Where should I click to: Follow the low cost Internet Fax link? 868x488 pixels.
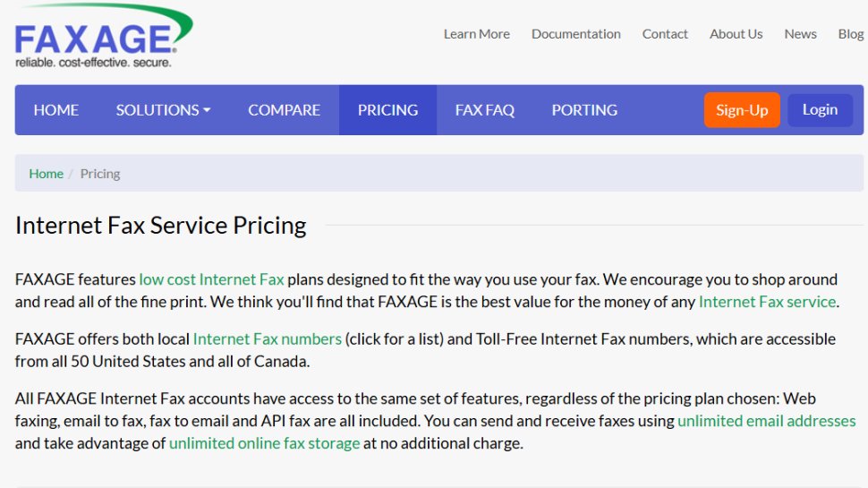pos(211,279)
